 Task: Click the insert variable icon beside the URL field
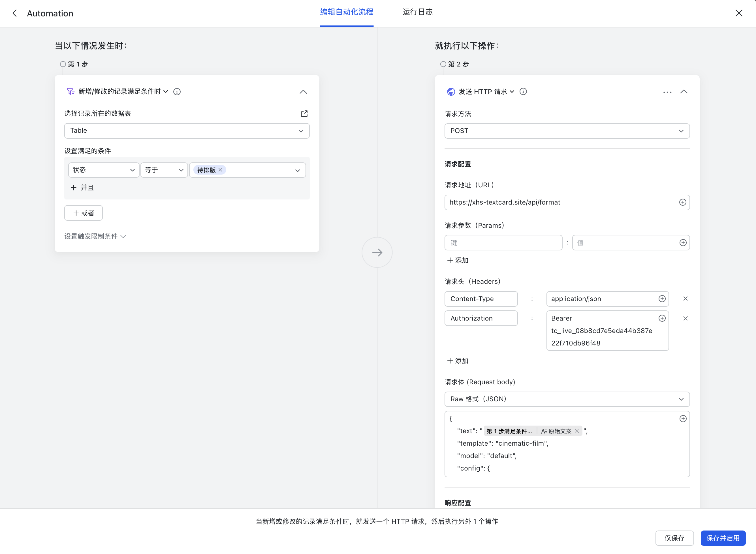683,202
